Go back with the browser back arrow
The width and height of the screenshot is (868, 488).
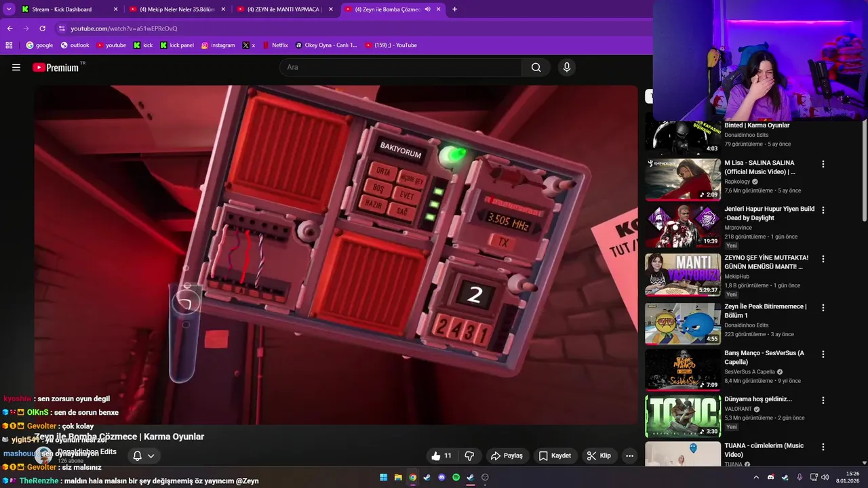click(9, 28)
